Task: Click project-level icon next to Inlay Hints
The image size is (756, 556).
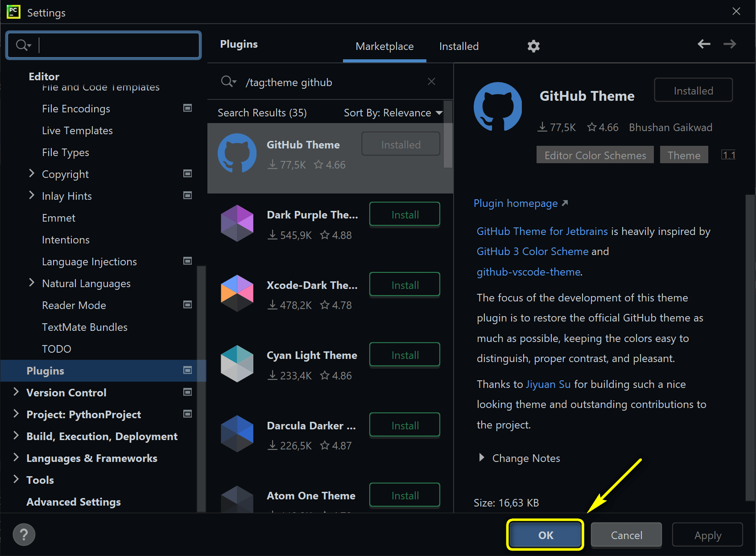Action: tap(188, 195)
